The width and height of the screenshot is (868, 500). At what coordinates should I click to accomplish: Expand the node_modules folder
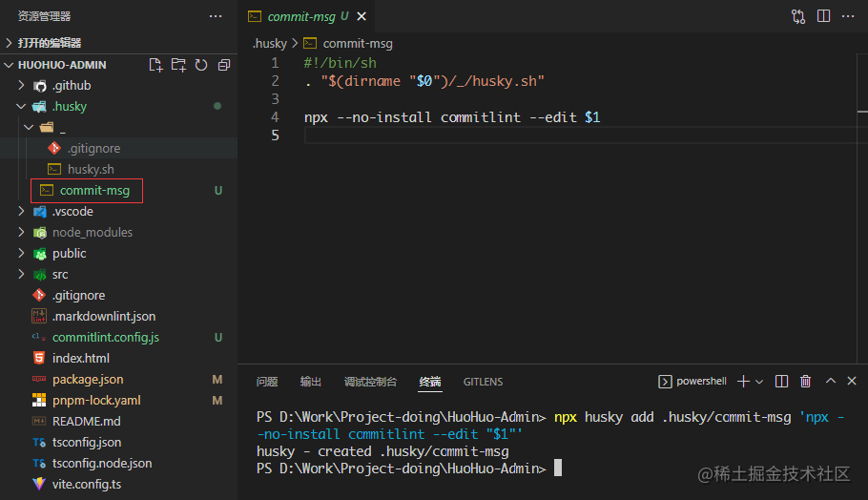pos(118,233)
